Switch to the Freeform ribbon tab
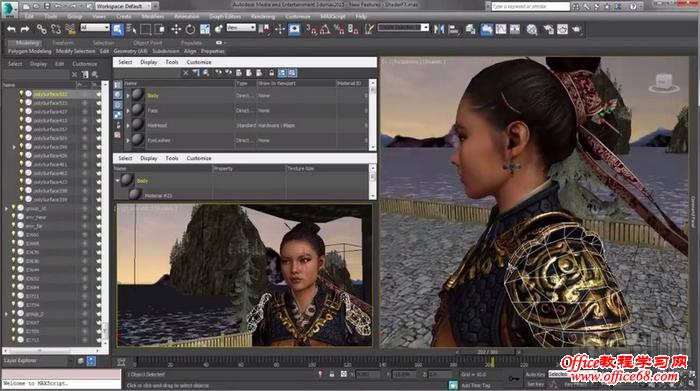Image resolution: width=700 pixels, height=391 pixels. coord(63,43)
